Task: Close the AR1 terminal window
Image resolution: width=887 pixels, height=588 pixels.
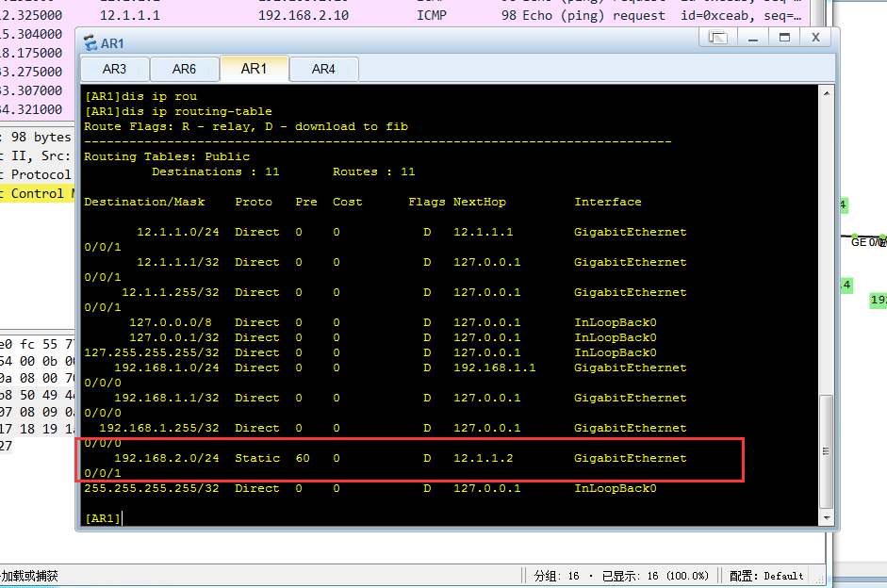Action: [815, 38]
